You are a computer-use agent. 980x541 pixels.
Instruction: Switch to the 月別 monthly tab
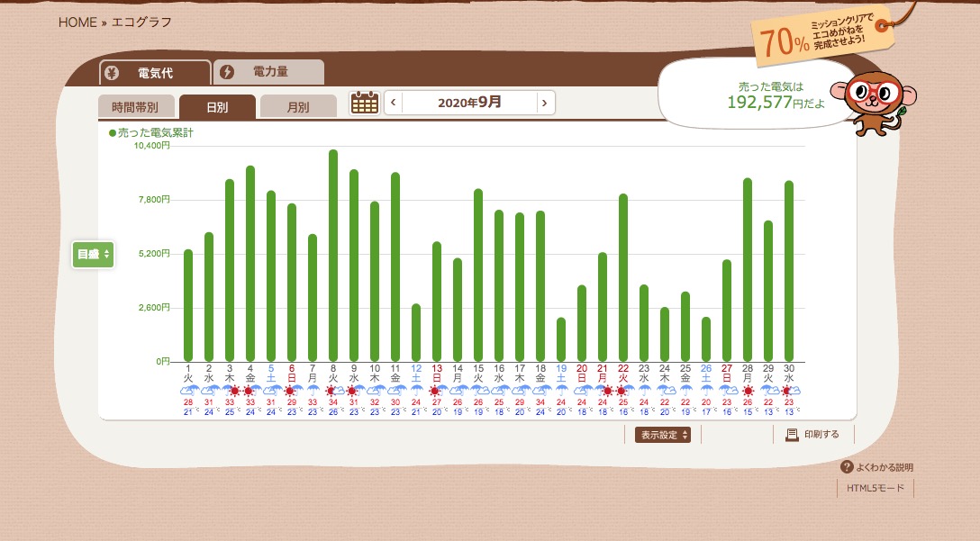(297, 107)
